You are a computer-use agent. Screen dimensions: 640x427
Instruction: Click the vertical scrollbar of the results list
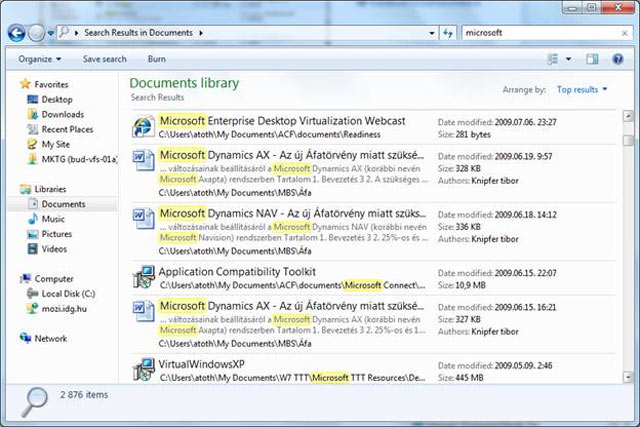tap(628, 250)
